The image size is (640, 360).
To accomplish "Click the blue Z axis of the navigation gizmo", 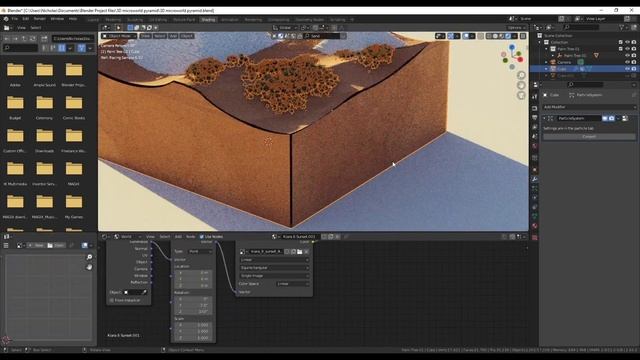I will coord(512,48).
